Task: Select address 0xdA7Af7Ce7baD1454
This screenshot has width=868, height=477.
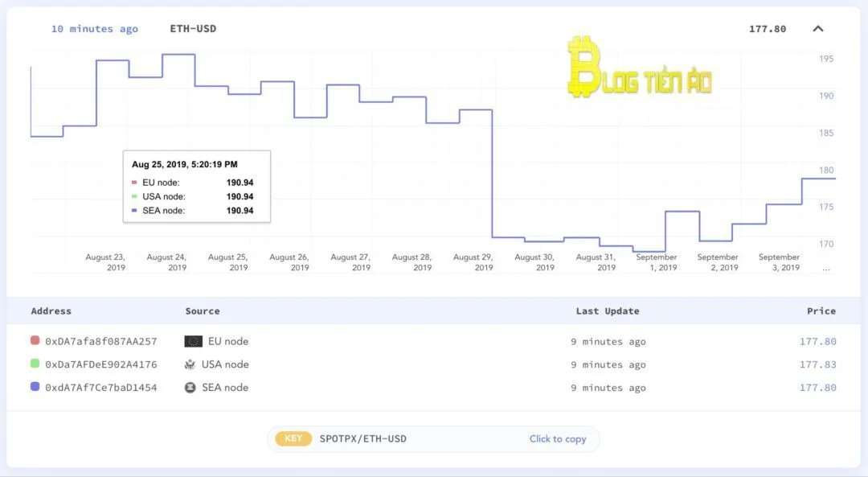Action: pyautogui.click(x=100, y=388)
